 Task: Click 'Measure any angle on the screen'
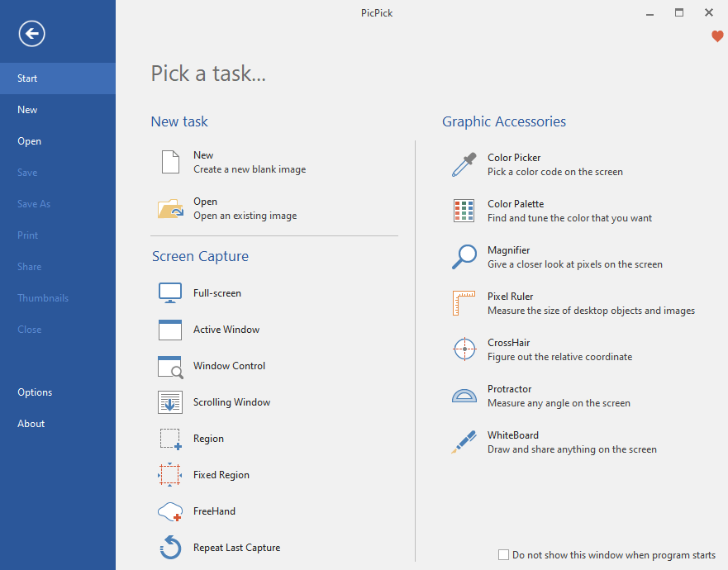(x=559, y=403)
